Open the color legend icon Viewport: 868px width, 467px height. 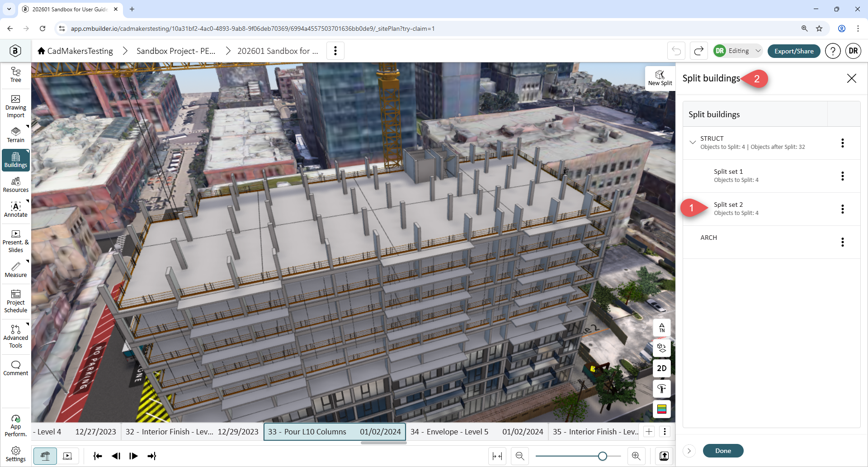[662, 409]
